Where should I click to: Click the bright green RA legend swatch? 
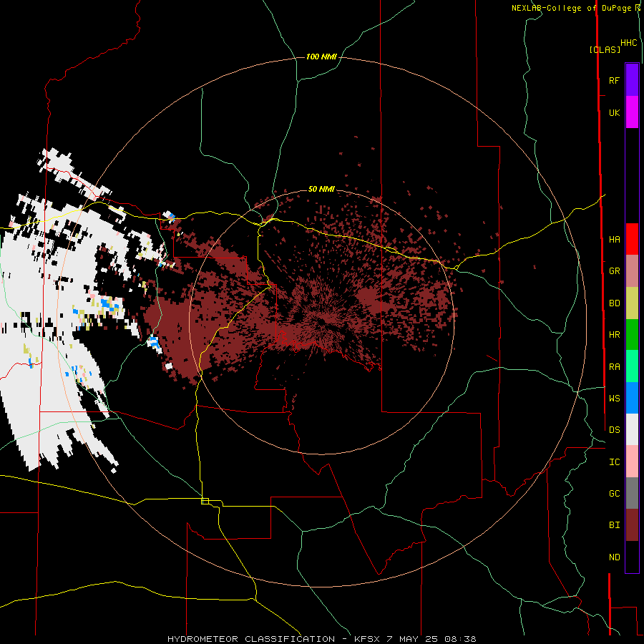[632, 366]
